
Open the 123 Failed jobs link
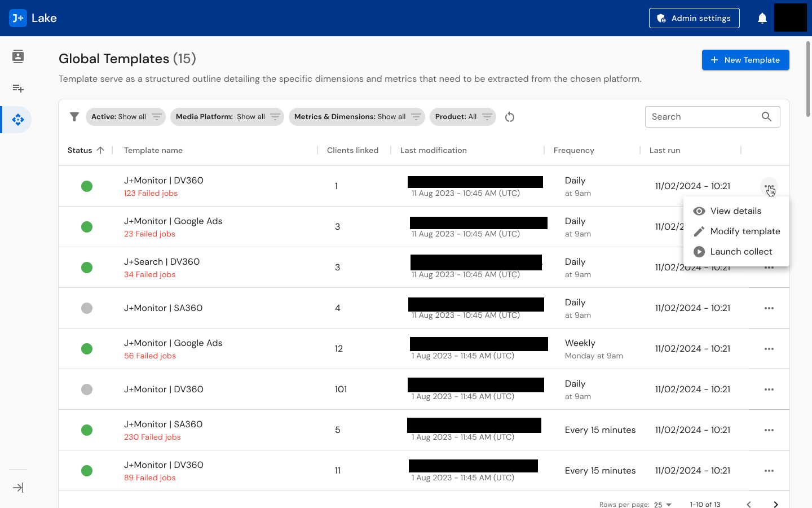149,192
